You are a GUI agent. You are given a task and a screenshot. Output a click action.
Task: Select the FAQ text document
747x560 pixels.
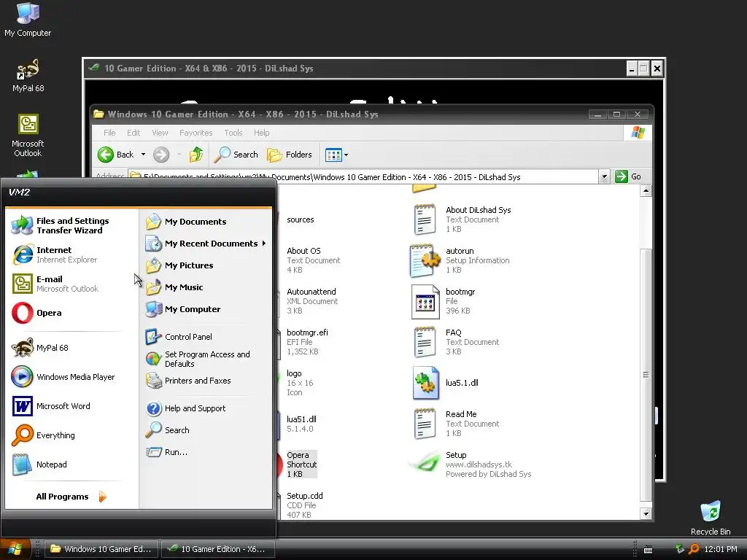point(457,342)
